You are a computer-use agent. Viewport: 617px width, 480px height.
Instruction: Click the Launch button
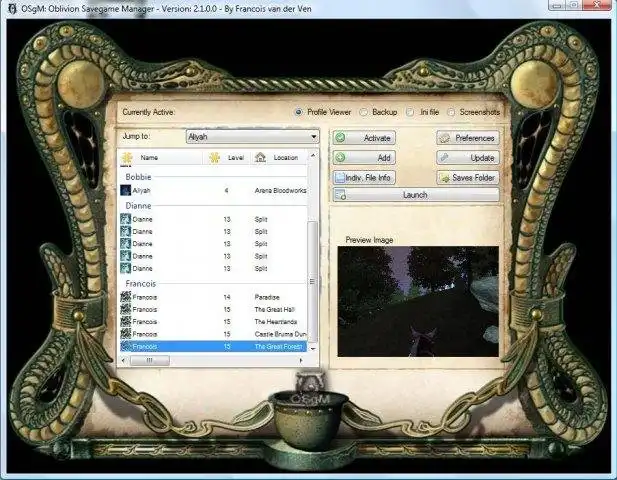pyautogui.click(x=416, y=195)
